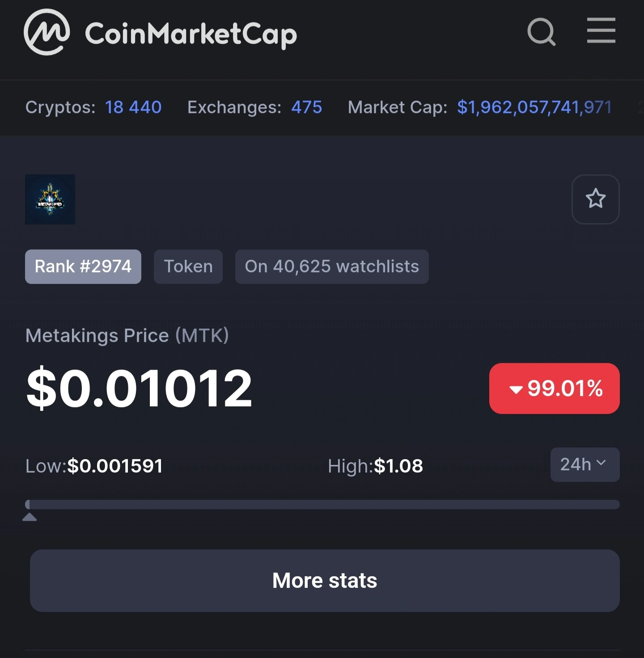644x658 pixels.
Task: Add Metakings to watchlist with star
Action: click(x=596, y=199)
